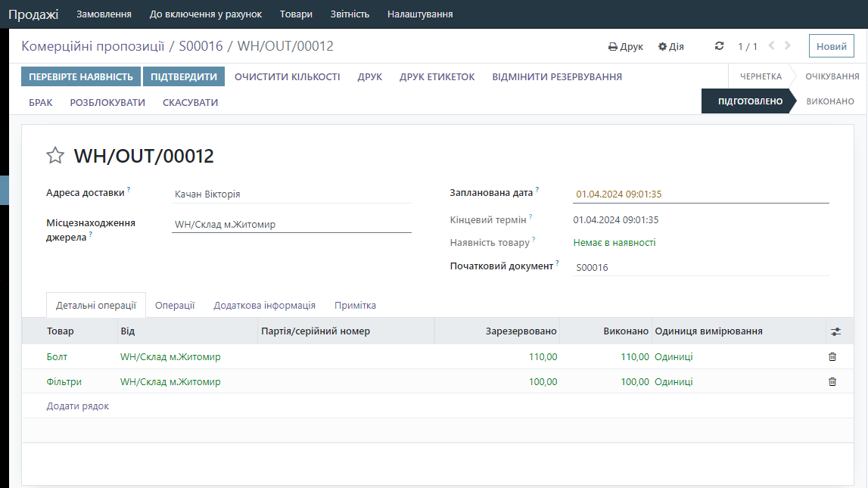Delete the Фільтри row with trash icon
This screenshot has width=868, height=488.
(832, 382)
